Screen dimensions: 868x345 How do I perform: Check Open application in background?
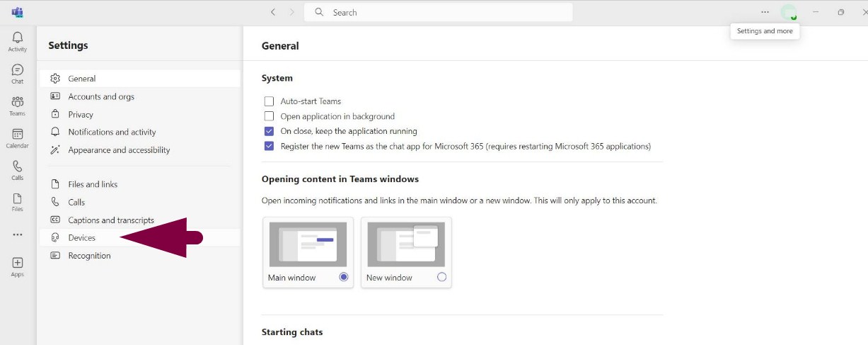269,116
